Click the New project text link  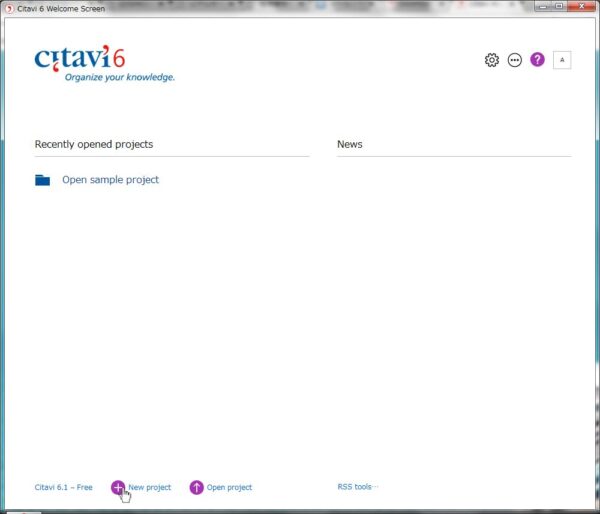pos(150,488)
